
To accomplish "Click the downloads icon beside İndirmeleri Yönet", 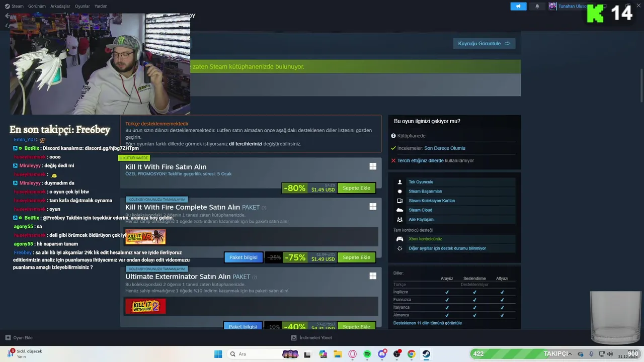I will [294, 338].
